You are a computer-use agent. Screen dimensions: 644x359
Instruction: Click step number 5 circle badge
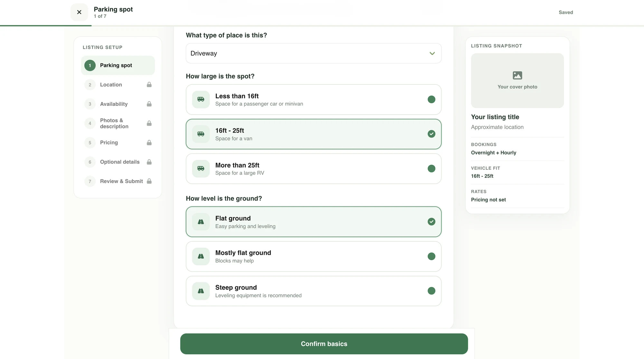[90, 143]
